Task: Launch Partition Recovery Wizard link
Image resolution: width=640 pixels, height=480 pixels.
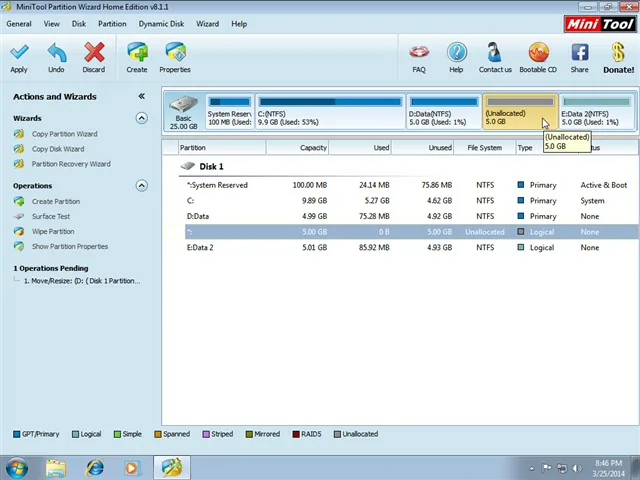Action: click(70, 164)
